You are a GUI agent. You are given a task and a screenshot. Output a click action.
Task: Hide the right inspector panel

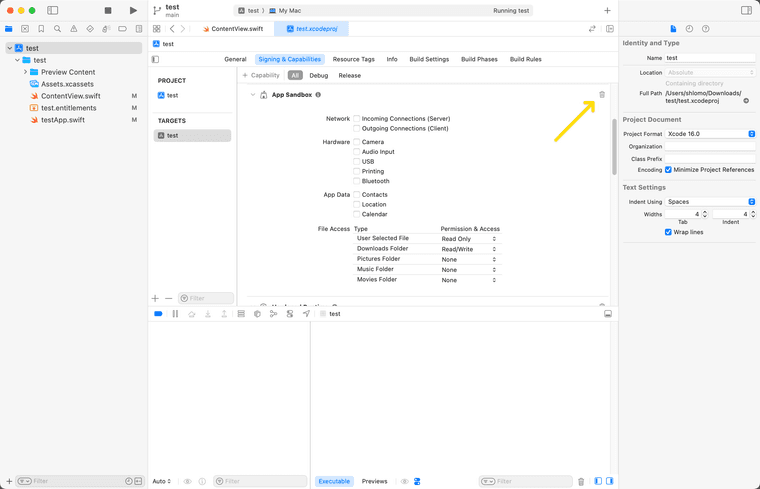tap(746, 10)
